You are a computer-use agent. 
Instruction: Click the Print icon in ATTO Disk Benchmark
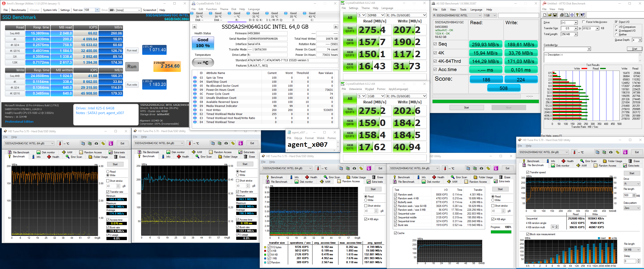[562, 15]
